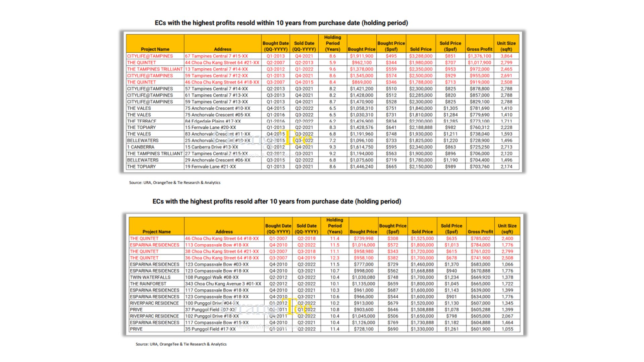Click the title "ECs with the highest profits resold after 10 years"
Viewport: 644px width, 362px height.
[x=277, y=201]
